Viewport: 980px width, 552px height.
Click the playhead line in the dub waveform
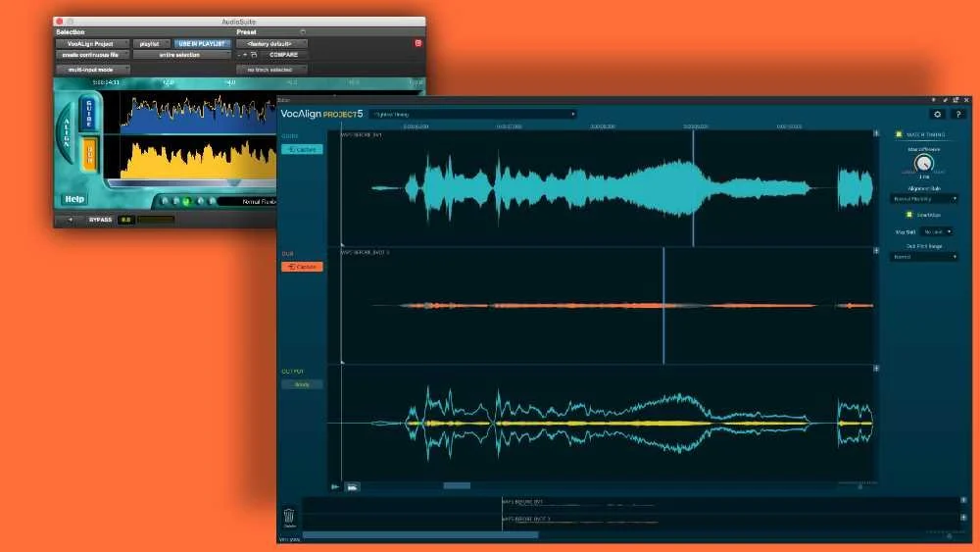pos(663,306)
